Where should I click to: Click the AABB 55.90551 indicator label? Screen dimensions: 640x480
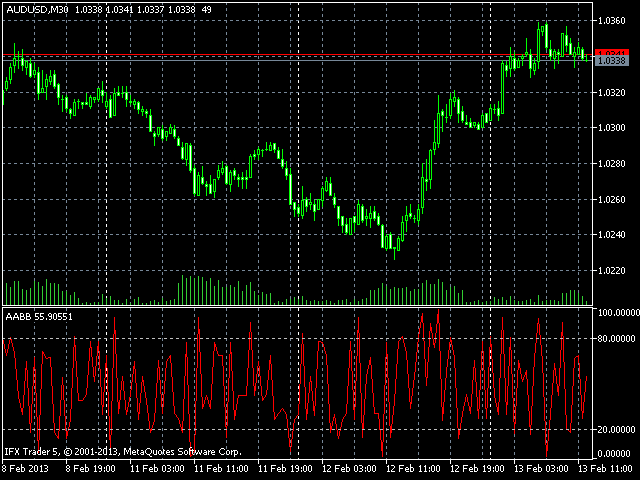tap(39, 317)
